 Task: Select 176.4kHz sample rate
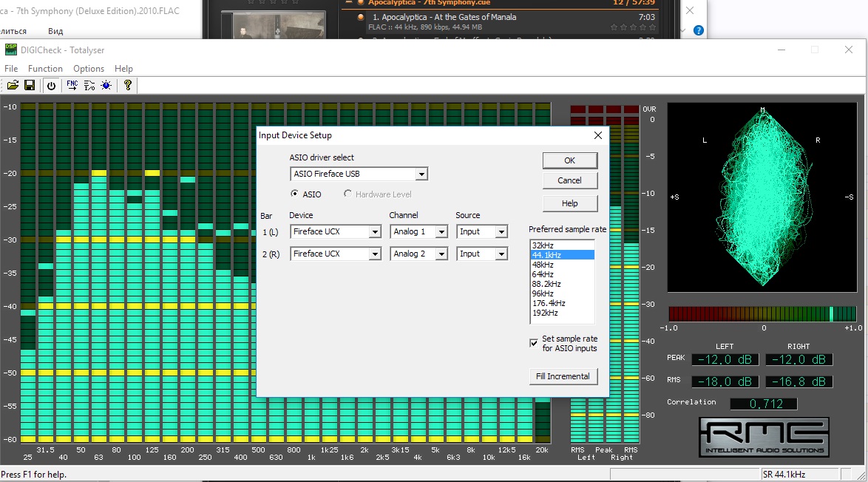[x=563, y=303]
